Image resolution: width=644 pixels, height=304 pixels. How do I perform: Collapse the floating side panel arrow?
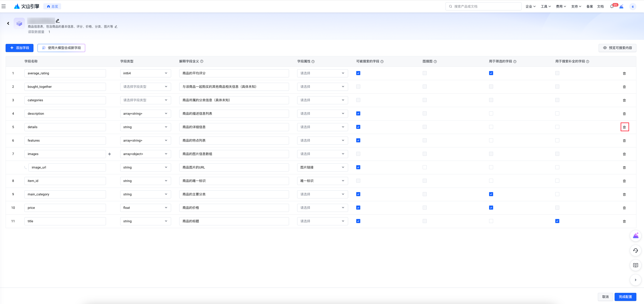coord(636,280)
